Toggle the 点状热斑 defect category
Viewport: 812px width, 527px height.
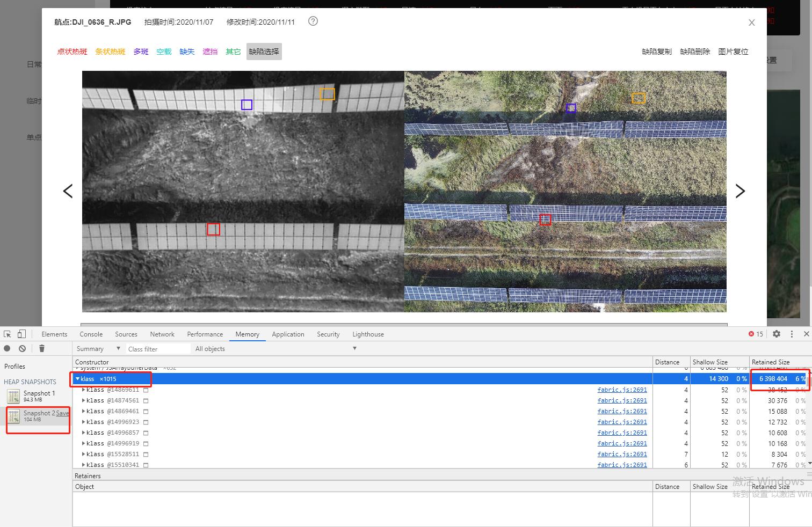coord(72,52)
